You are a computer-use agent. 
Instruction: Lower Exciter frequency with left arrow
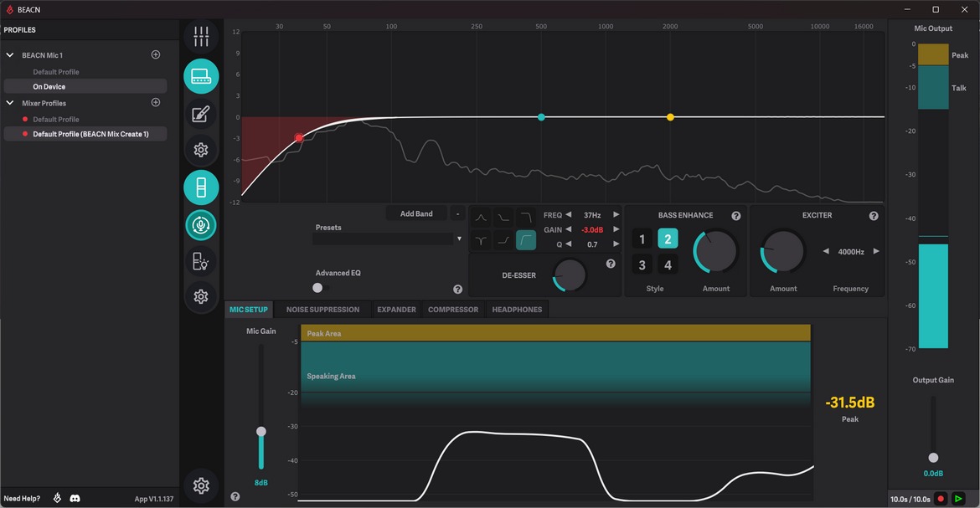pos(826,251)
